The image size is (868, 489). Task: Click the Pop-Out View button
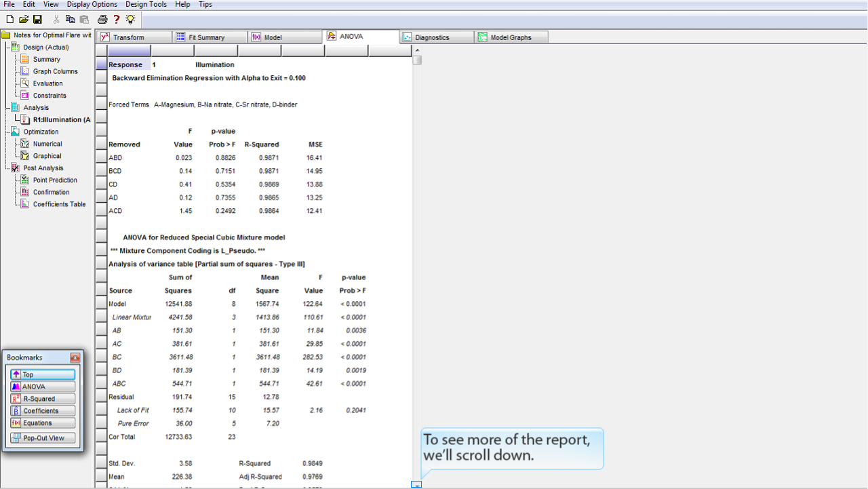pyautogui.click(x=43, y=438)
